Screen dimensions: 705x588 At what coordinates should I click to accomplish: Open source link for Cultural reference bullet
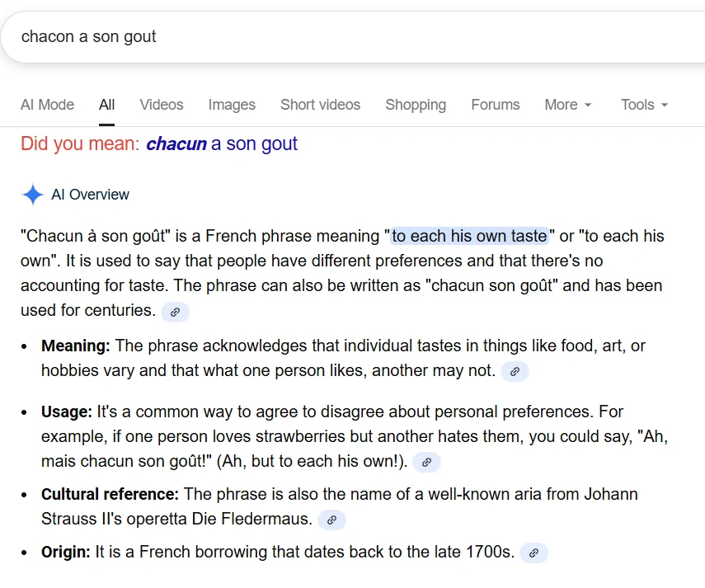point(331,520)
